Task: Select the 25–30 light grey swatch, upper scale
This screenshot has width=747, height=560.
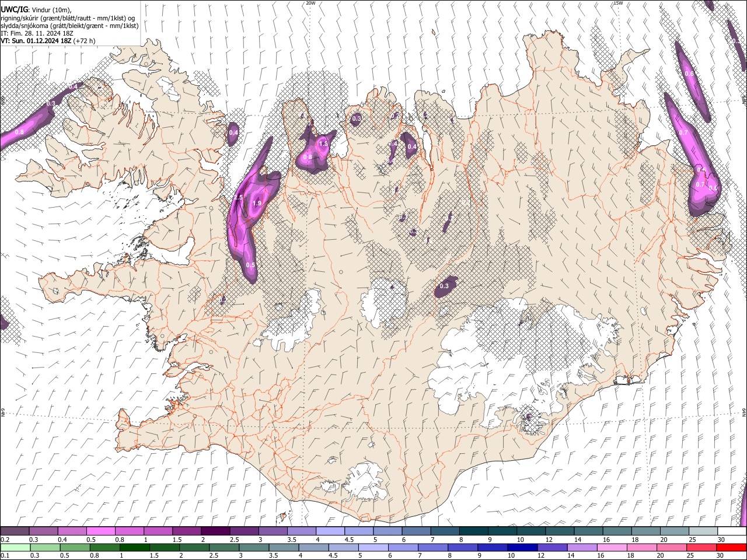Action: click(703, 531)
